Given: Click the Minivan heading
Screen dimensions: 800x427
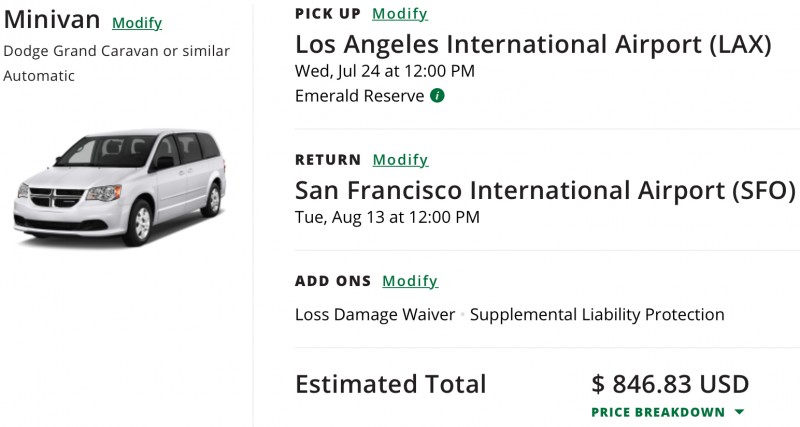Looking at the screenshot, I should click(51, 21).
